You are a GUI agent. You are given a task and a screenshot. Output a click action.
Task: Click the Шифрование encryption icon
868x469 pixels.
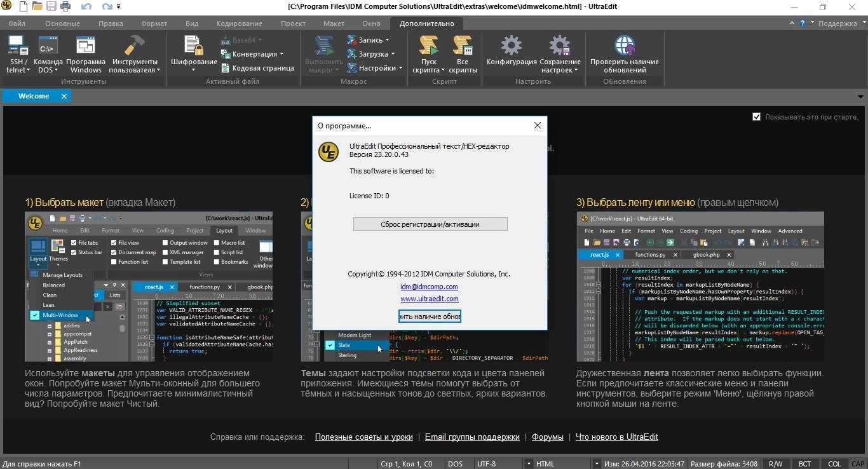pyautogui.click(x=194, y=55)
